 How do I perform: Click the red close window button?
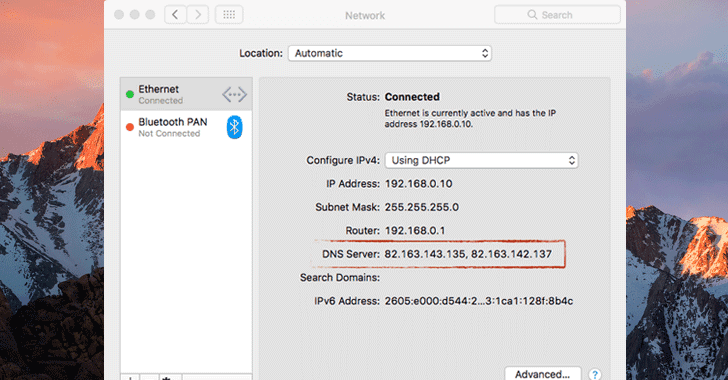click(119, 15)
